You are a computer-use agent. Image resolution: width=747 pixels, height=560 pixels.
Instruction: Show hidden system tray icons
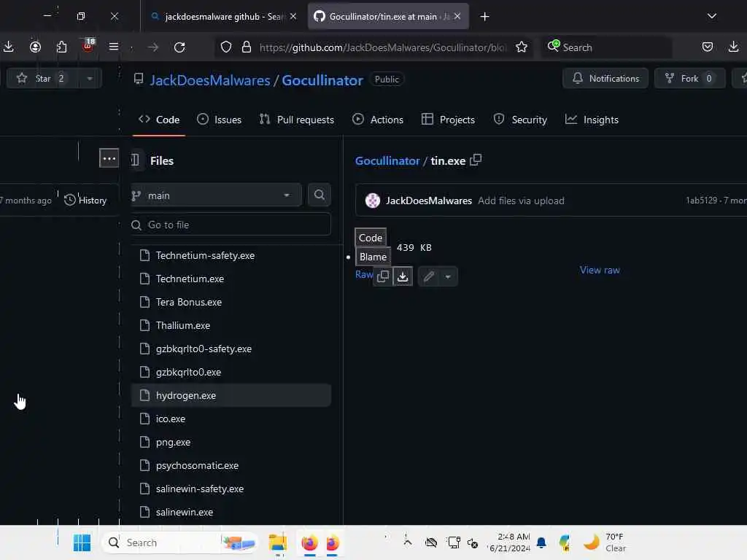coord(407,542)
